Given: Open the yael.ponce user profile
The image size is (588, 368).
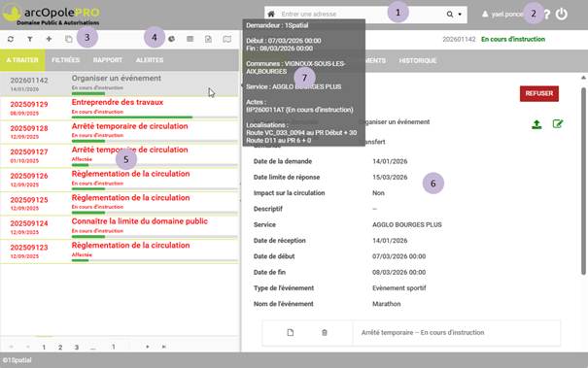Looking at the screenshot, I should (x=502, y=15).
